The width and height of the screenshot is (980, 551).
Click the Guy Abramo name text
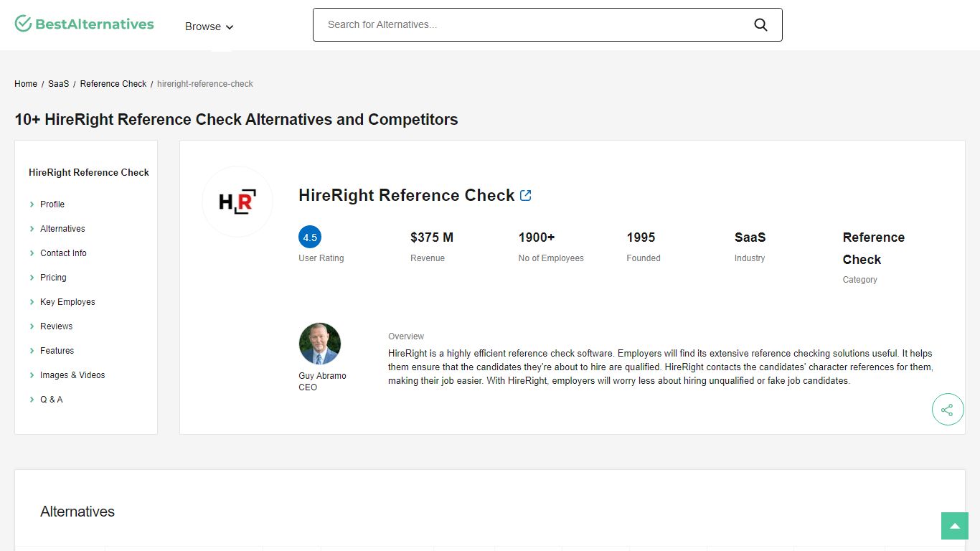click(x=322, y=376)
